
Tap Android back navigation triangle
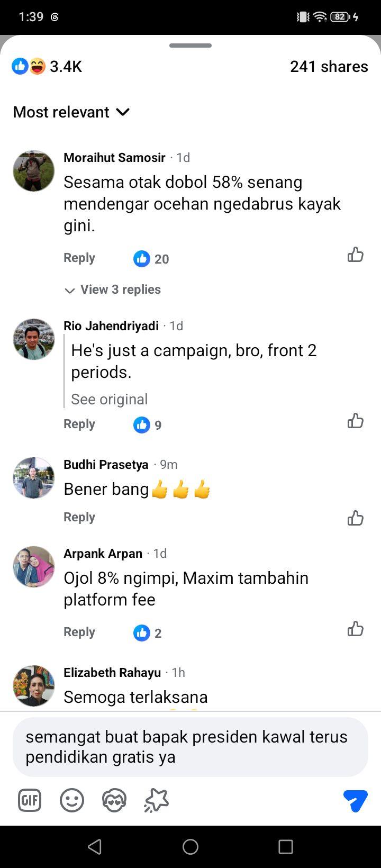95,847
